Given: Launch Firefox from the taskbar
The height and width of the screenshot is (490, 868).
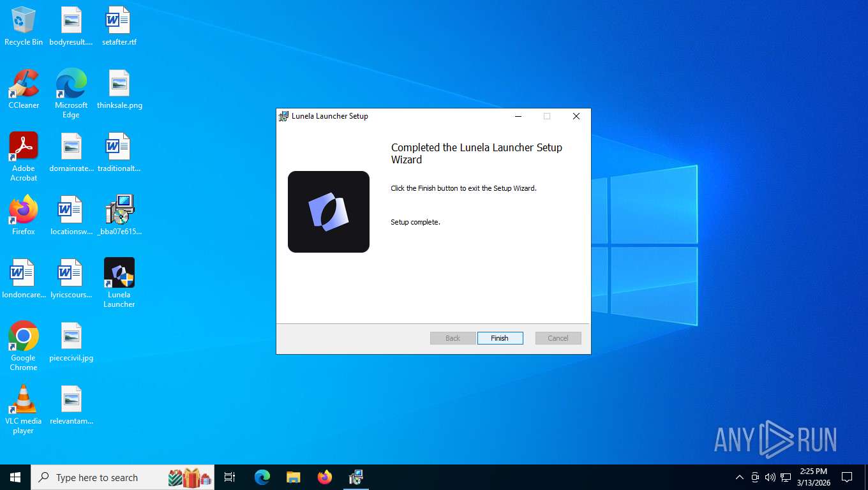Looking at the screenshot, I should (325, 477).
